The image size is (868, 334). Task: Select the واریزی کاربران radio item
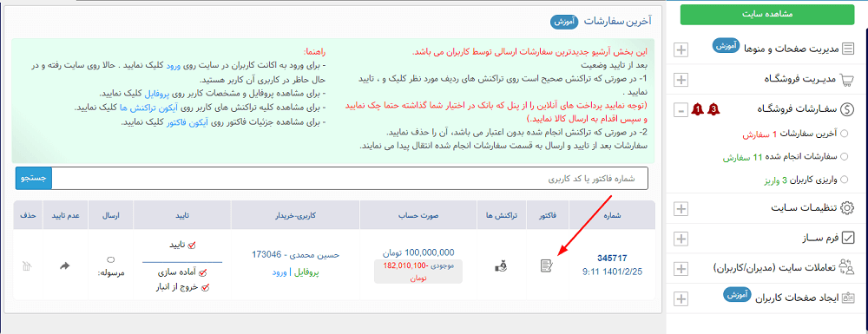845,180
